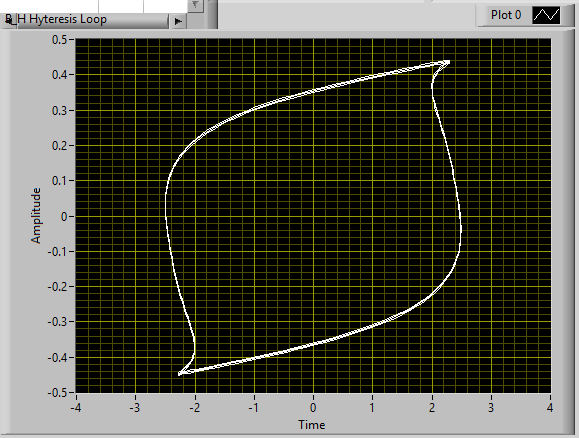
Task: Click the -0.1 y-axis tick label
Action: click(x=57, y=251)
